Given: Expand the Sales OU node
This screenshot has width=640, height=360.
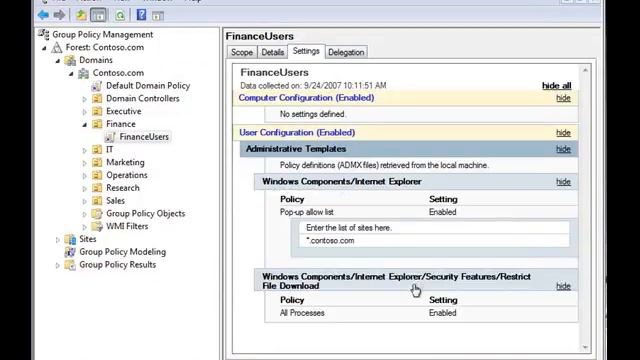Looking at the screenshot, I should (x=84, y=201).
